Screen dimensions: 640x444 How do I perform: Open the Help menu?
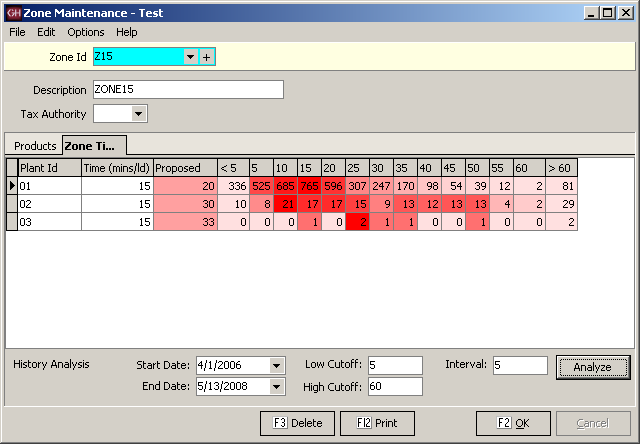click(126, 32)
